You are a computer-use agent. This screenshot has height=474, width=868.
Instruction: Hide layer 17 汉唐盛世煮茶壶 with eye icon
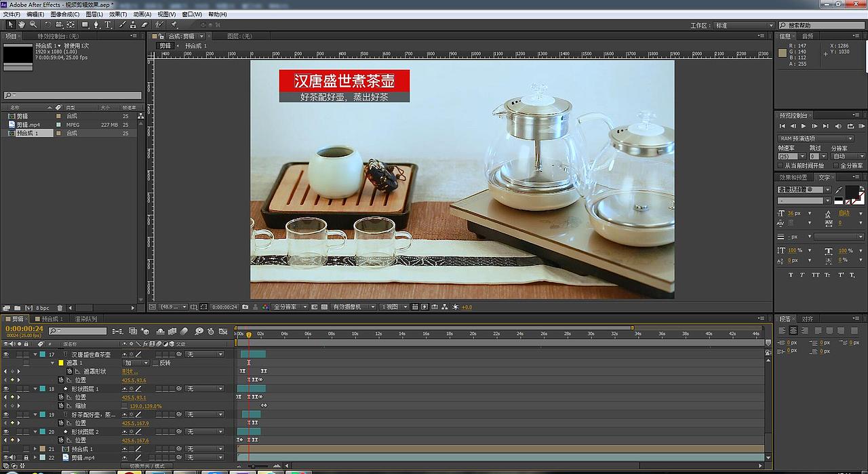[x=6, y=354]
